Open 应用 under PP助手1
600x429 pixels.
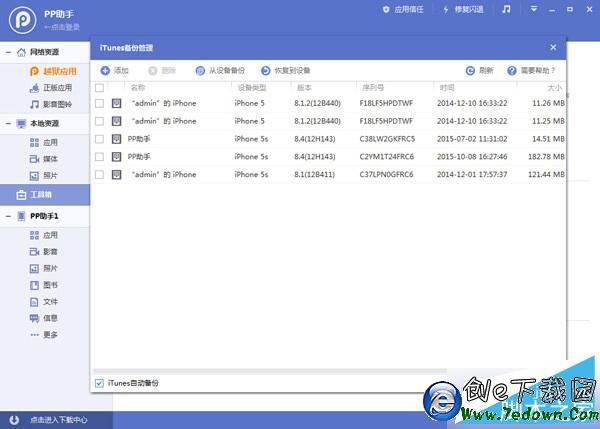(44, 235)
